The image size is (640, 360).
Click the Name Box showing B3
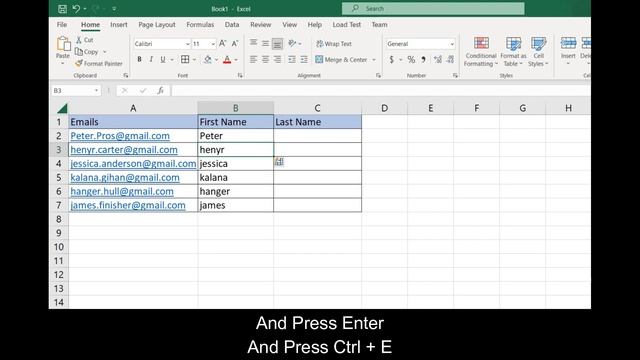tap(76, 90)
